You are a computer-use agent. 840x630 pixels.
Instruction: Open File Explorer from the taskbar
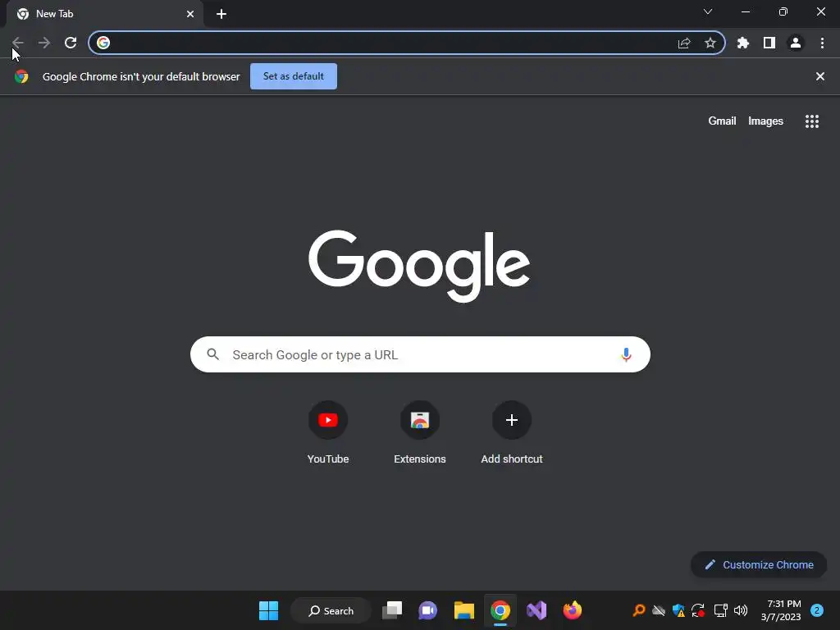click(x=464, y=610)
